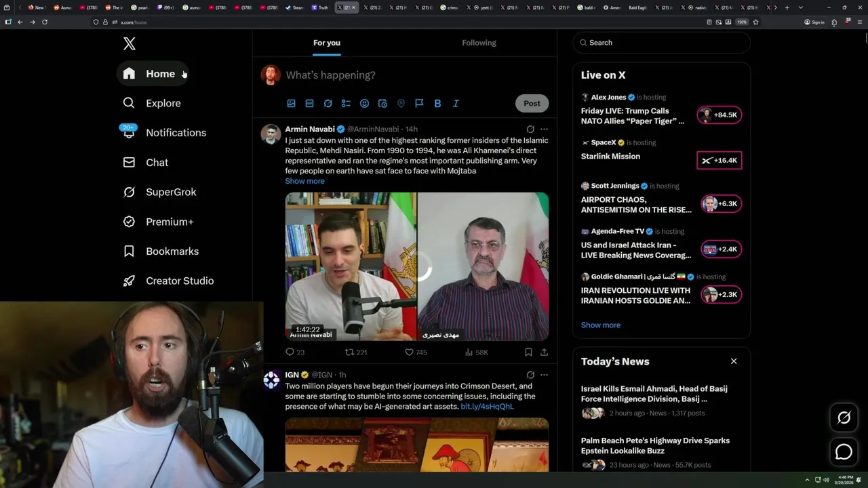The height and width of the screenshot is (488, 868).
Task: Open Armin Navabi's profile avatar
Action: (x=271, y=134)
